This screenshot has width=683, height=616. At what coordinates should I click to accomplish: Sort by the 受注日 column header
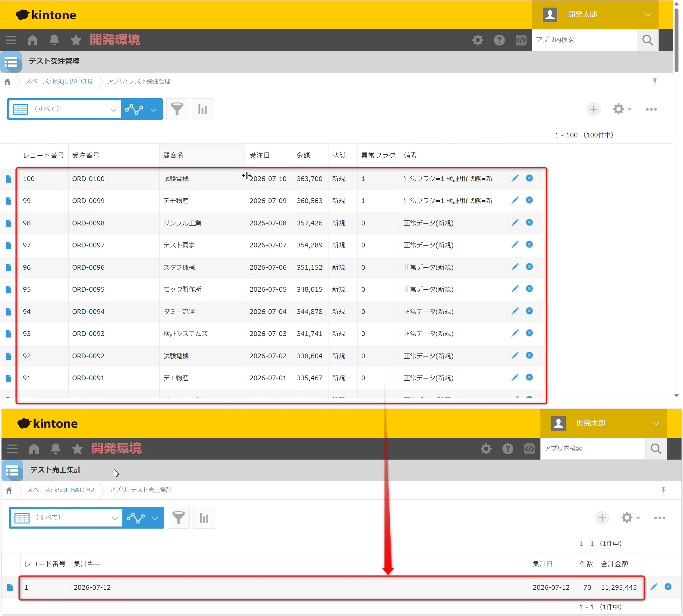[x=259, y=155]
